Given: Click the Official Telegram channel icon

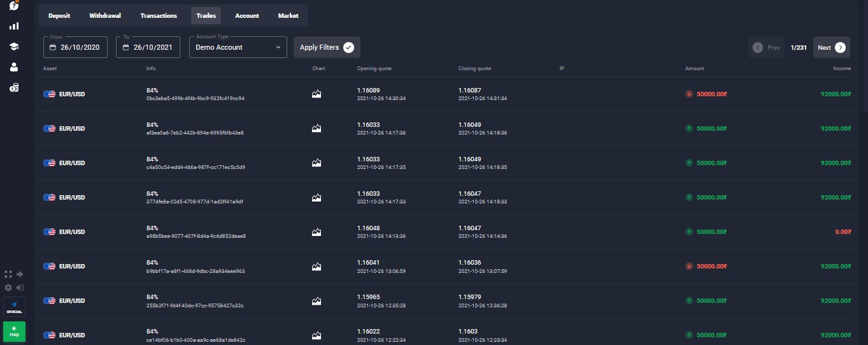Looking at the screenshot, I should [14, 306].
